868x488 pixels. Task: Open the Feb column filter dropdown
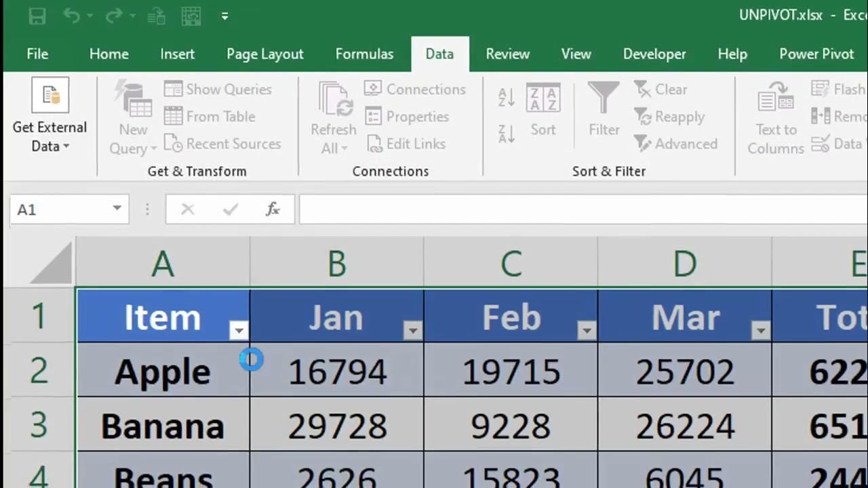(x=587, y=331)
